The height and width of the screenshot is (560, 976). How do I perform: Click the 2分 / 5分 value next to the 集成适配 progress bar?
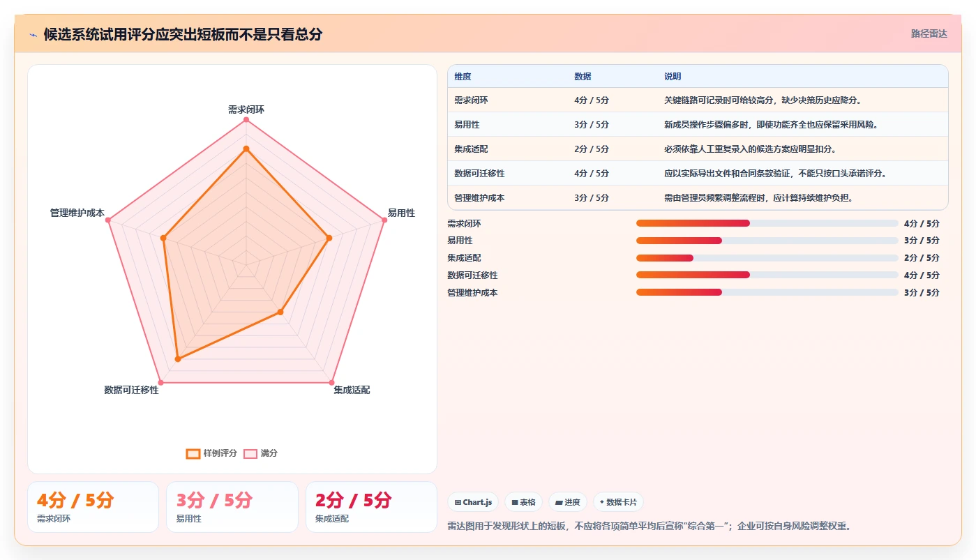922,258
